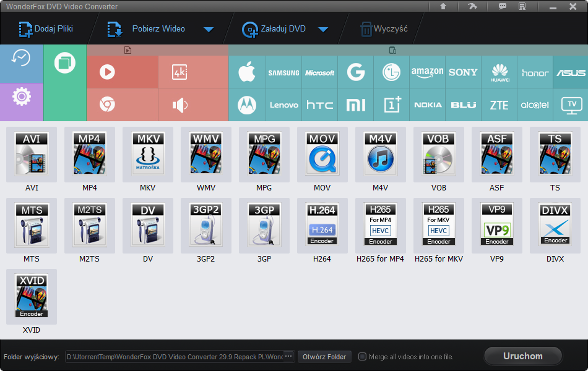Screen dimensions: 588x371
Task: Select VOB disc format
Action: point(438,155)
